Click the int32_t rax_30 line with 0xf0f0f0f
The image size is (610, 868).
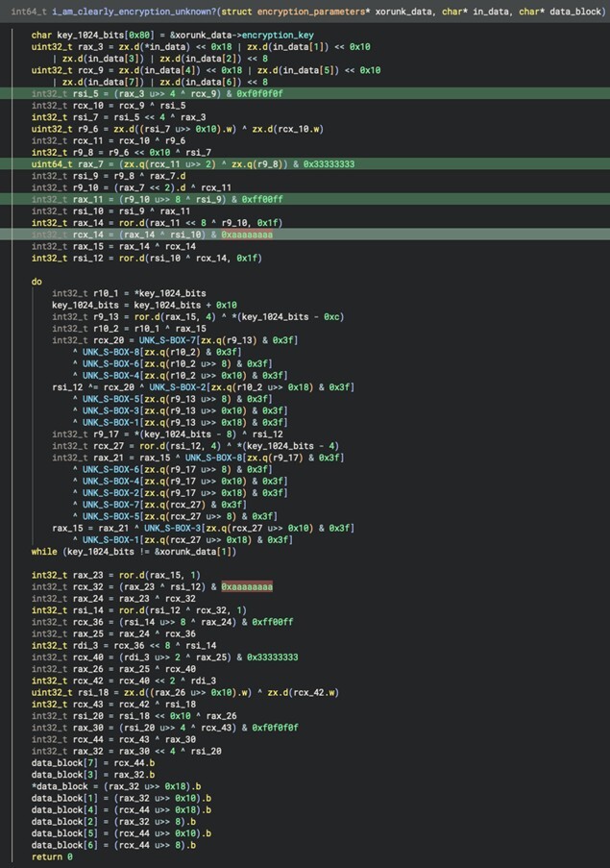tap(164, 728)
